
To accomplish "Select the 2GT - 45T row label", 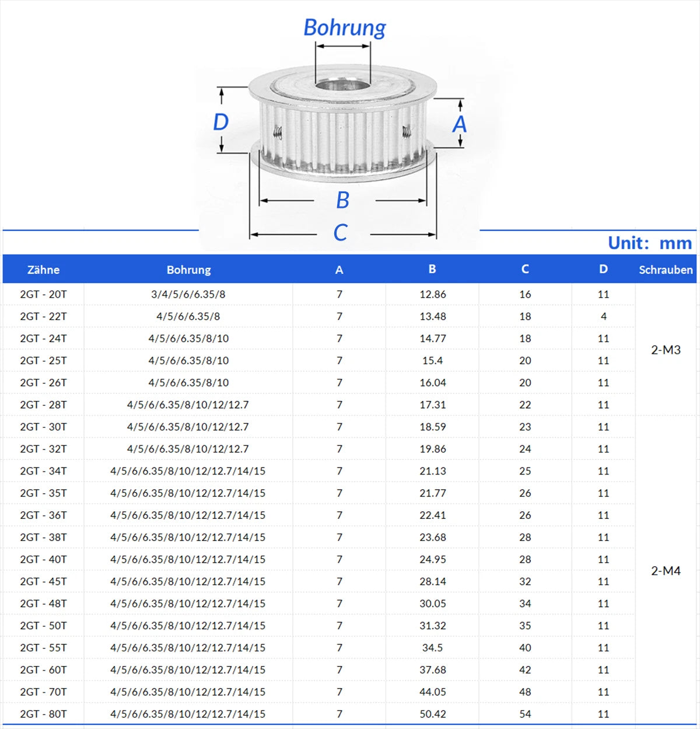I will pyautogui.click(x=43, y=581).
